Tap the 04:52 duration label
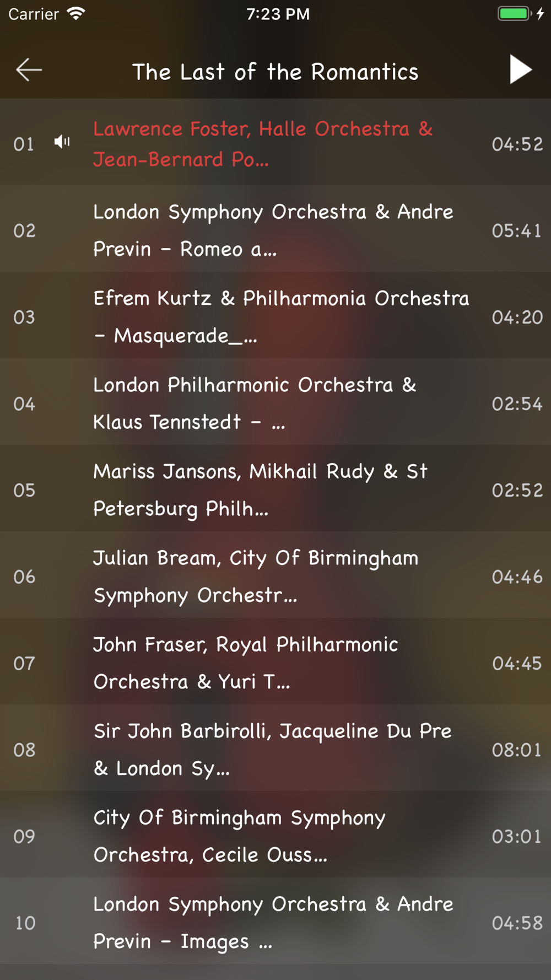This screenshot has width=551, height=980. click(x=517, y=144)
